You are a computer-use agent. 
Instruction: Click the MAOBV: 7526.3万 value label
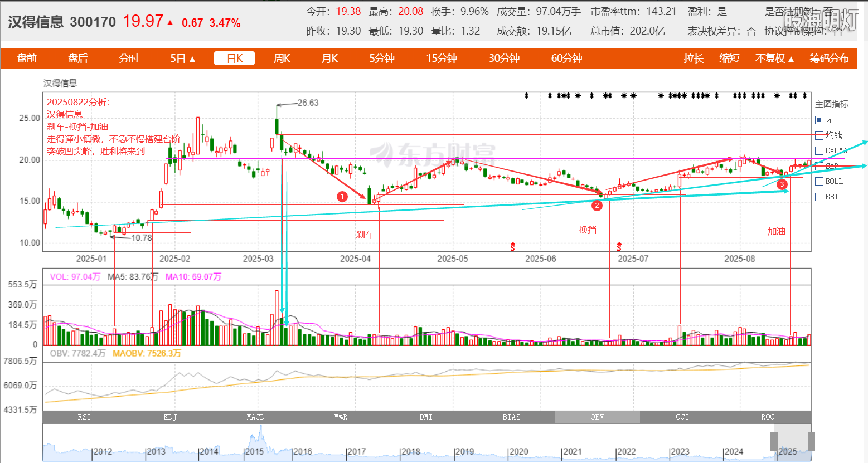click(x=147, y=353)
